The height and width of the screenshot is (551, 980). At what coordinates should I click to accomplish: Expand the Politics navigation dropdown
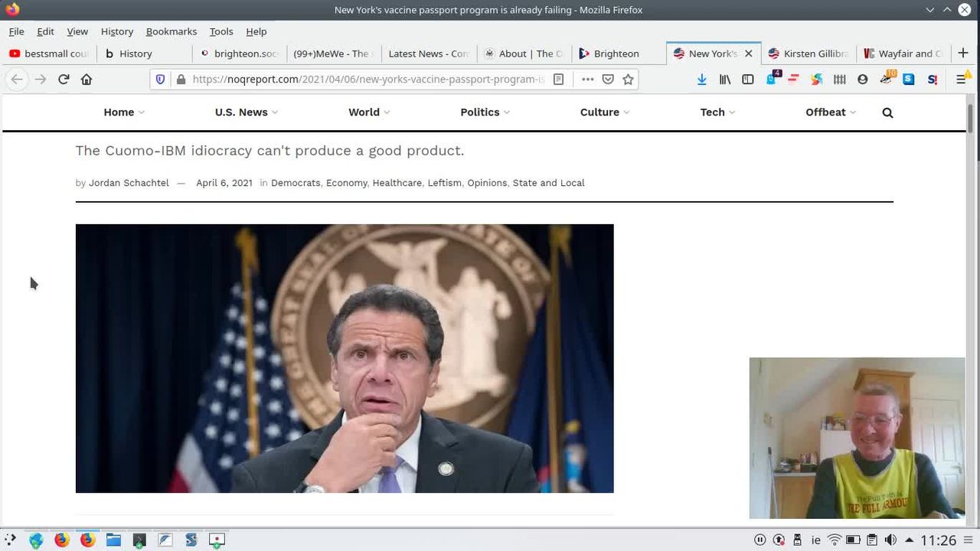point(485,112)
